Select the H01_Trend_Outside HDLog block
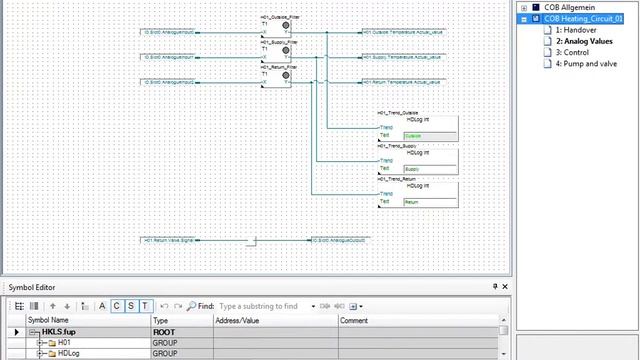 [x=418, y=129]
